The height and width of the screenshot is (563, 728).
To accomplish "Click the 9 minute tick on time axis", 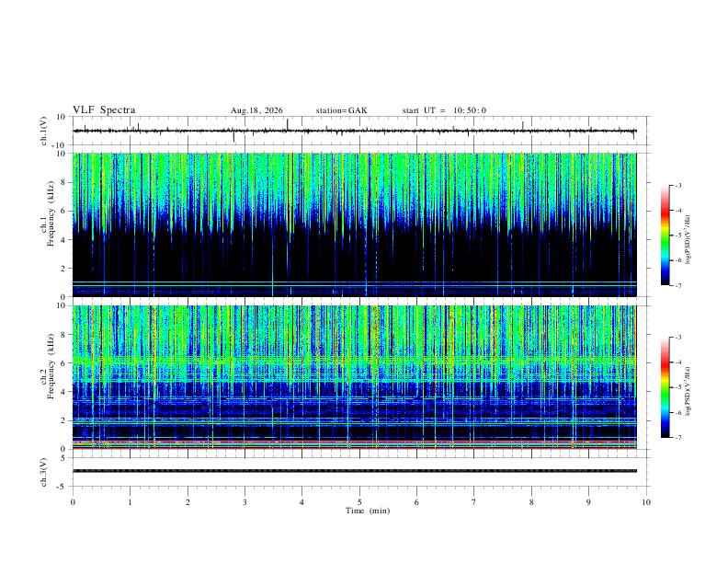I will 588,502.
